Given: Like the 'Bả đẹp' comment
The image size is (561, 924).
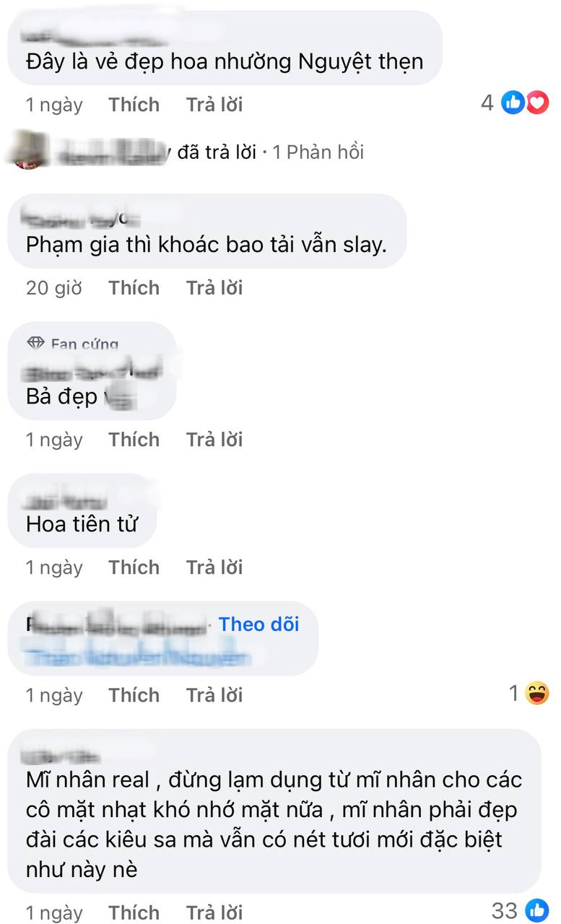Looking at the screenshot, I should tap(134, 440).
